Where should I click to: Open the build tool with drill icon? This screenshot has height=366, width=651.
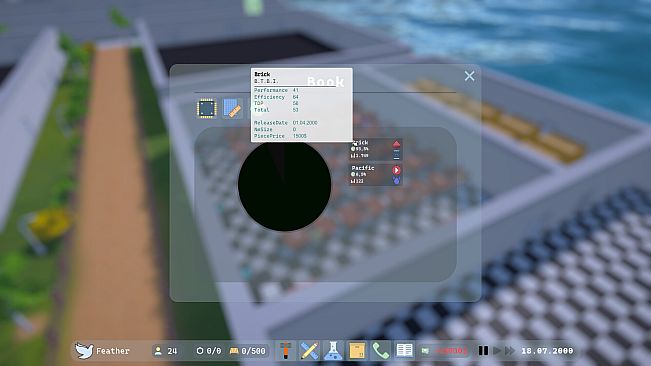pos(286,351)
